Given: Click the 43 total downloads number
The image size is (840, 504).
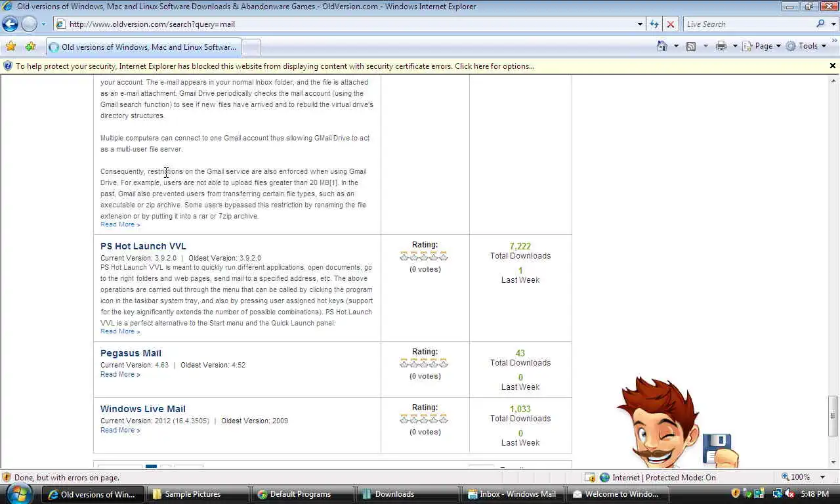Looking at the screenshot, I should pos(520,353).
